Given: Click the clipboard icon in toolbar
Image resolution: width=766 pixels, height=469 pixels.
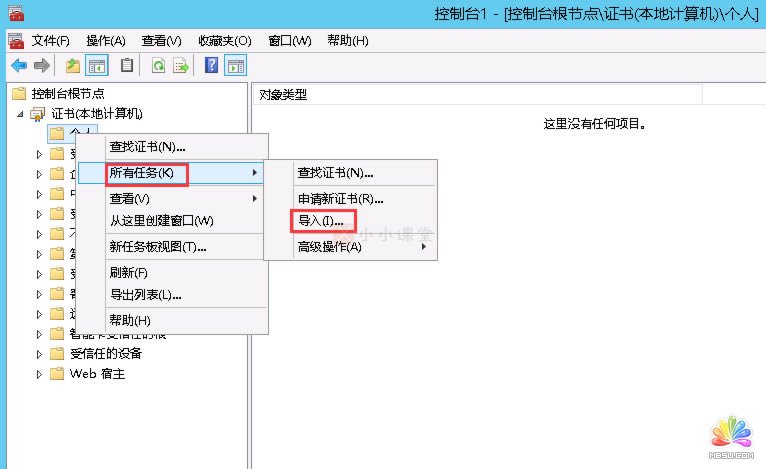Looking at the screenshot, I should click(127, 65).
